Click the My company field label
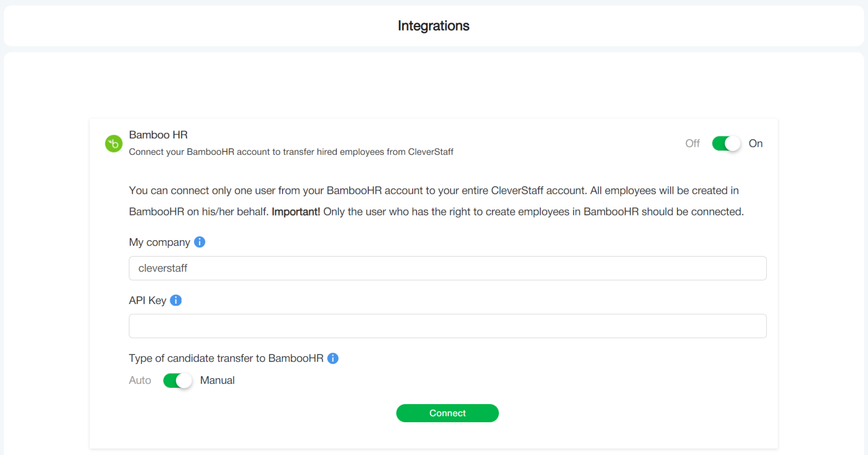This screenshot has height=455, width=868. coord(159,242)
